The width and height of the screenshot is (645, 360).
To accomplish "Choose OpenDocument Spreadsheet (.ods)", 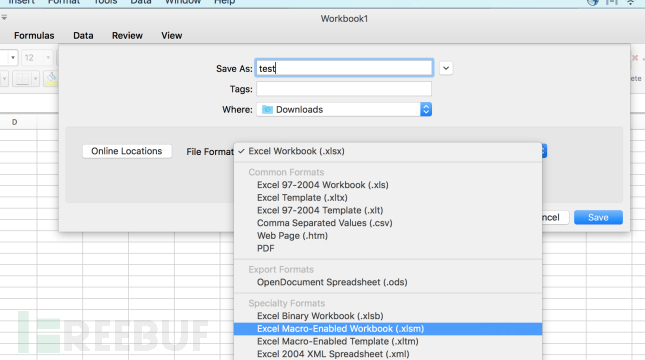I will [x=388, y=282].
